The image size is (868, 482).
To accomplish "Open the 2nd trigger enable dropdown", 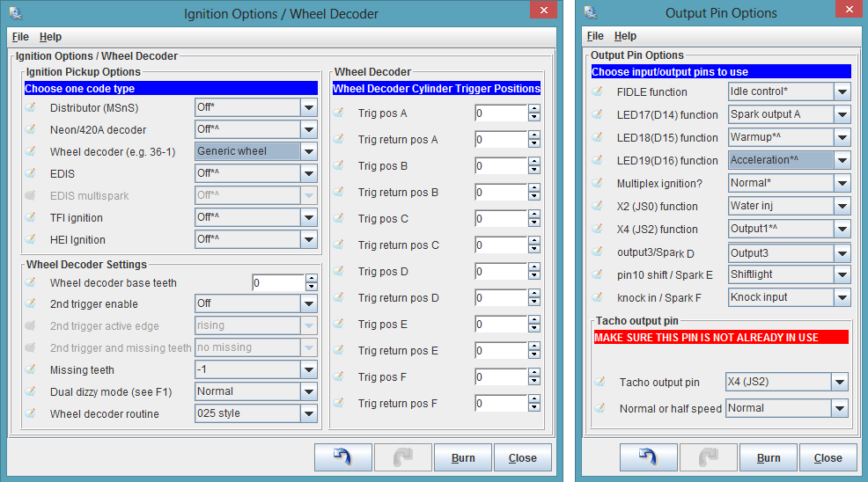I will [x=256, y=303].
